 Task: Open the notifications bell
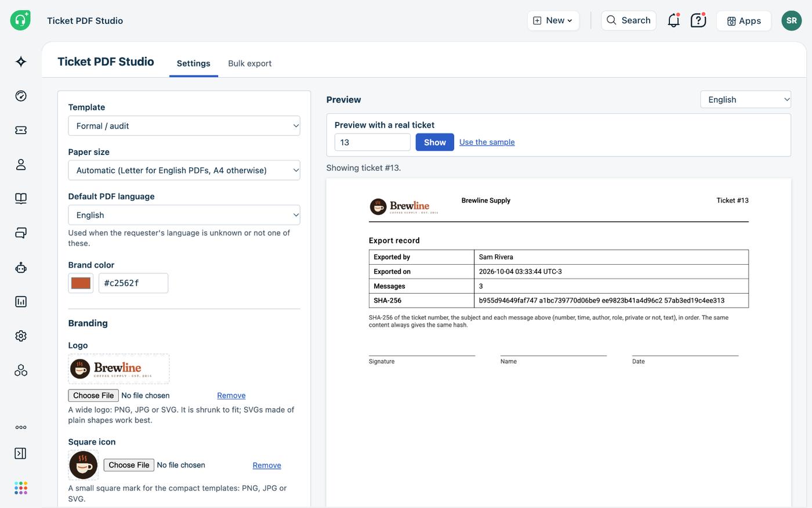673,20
